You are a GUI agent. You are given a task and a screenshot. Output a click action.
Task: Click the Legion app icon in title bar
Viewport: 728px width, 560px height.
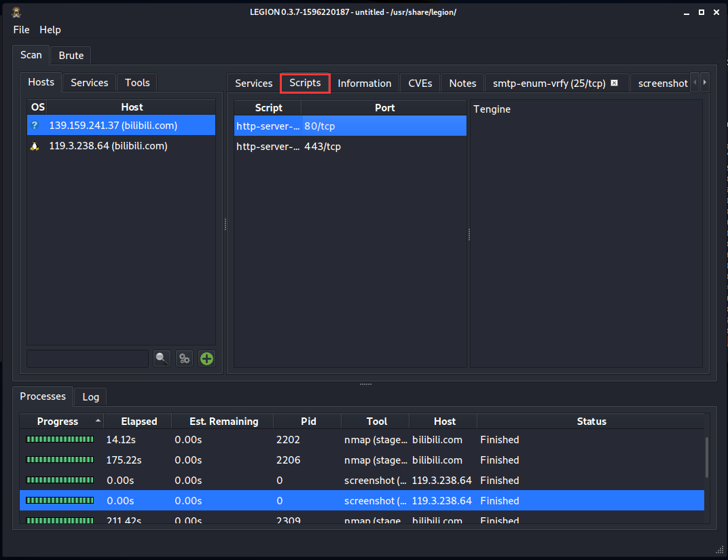[x=17, y=12]
